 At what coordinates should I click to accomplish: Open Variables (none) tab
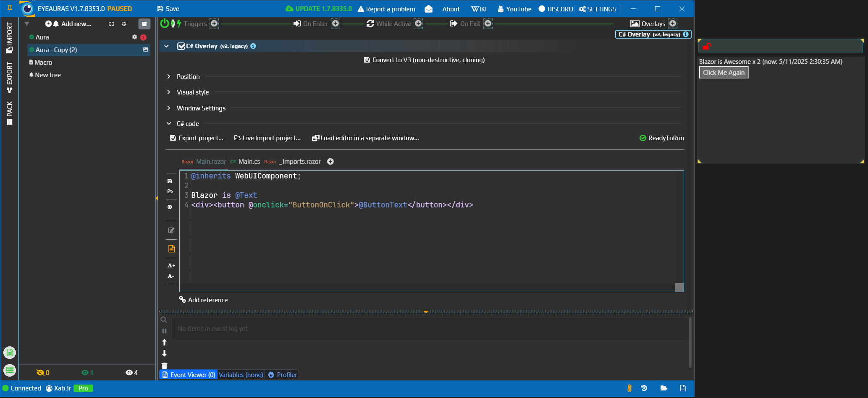[x=241, y=374]
